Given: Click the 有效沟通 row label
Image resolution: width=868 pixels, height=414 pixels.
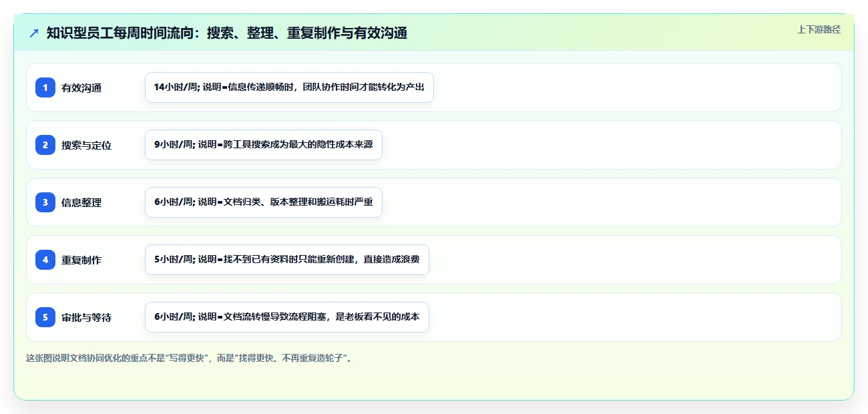Looking at the screenshot, I should (x=81, y=87).
